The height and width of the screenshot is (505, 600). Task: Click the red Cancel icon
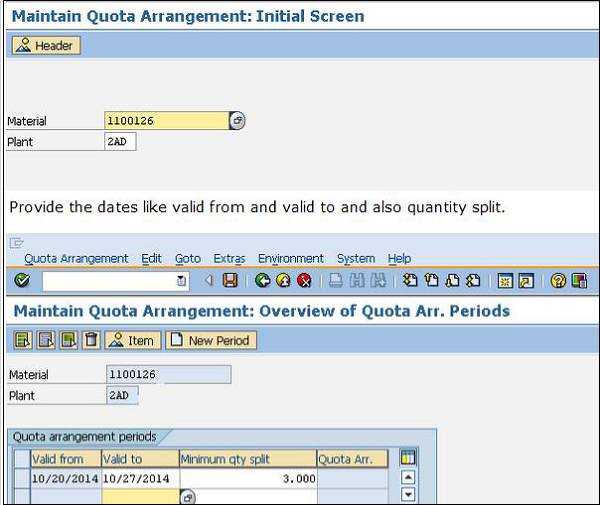point(304,281)
